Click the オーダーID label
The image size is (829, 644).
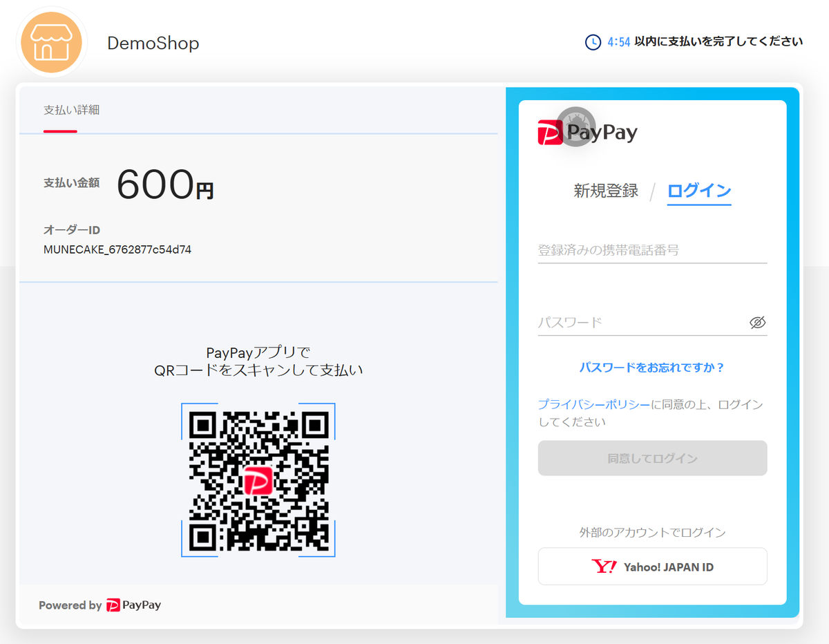click(72, 230)
